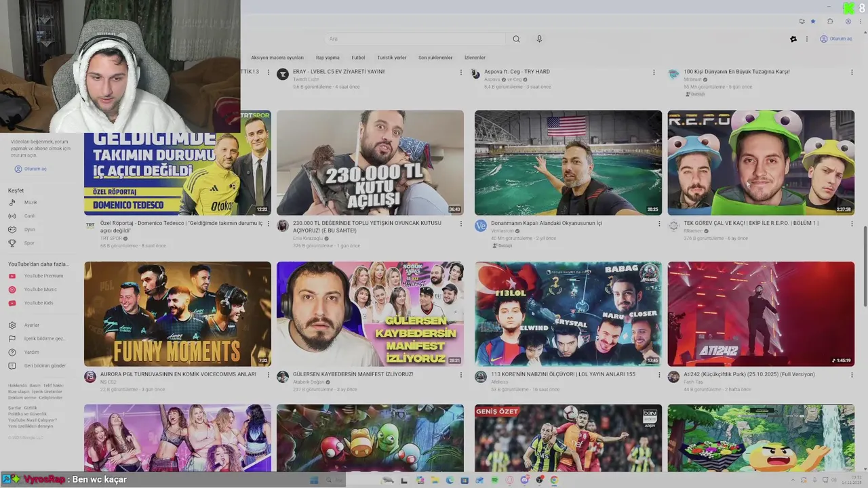Screen dimensions: 868x488
Task: Click the black theme icon in YouTube header
Action: [793, 39]
